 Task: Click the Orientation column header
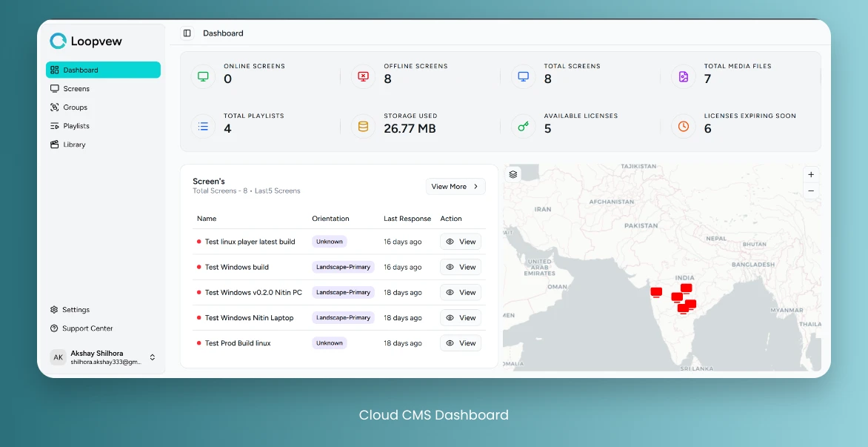pos(330,219)
